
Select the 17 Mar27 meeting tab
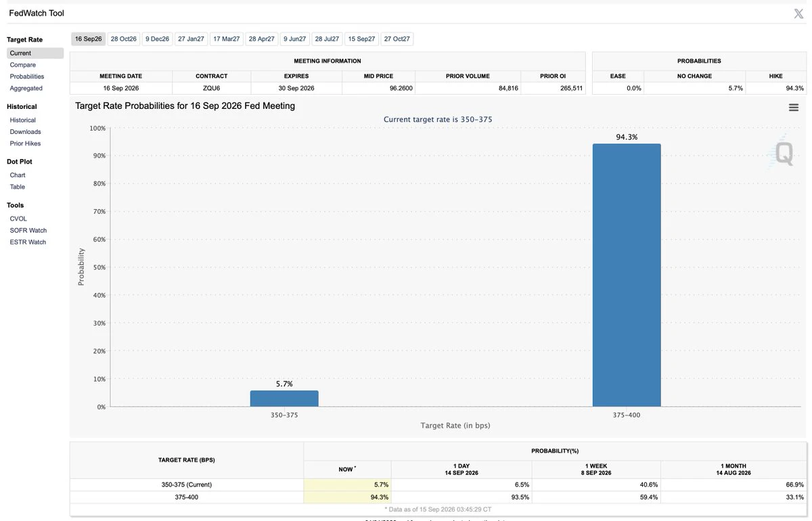227,39
